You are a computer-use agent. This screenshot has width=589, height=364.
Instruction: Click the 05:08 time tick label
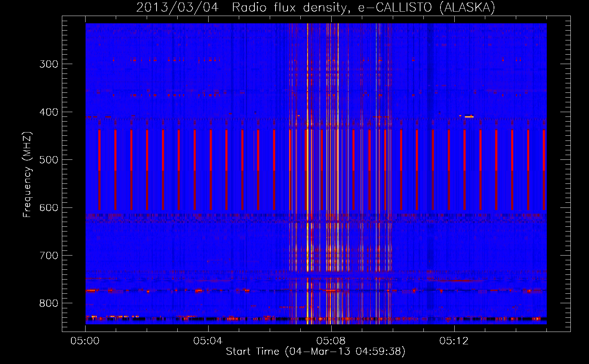[331, 341]
